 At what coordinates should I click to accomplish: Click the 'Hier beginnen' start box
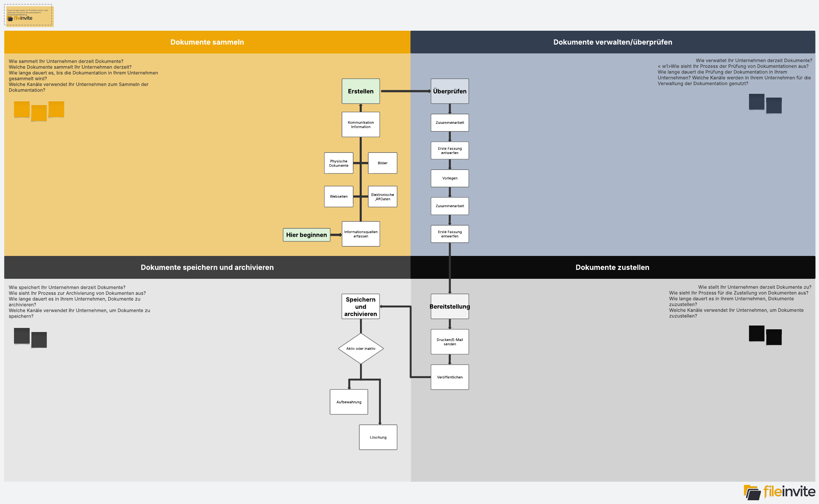(306, 235)
